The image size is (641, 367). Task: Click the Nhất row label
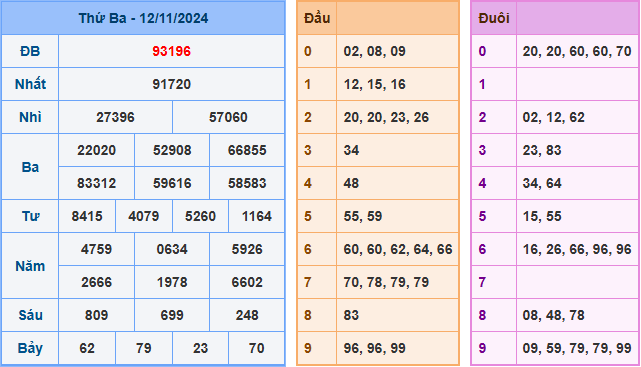click(30, 84)
